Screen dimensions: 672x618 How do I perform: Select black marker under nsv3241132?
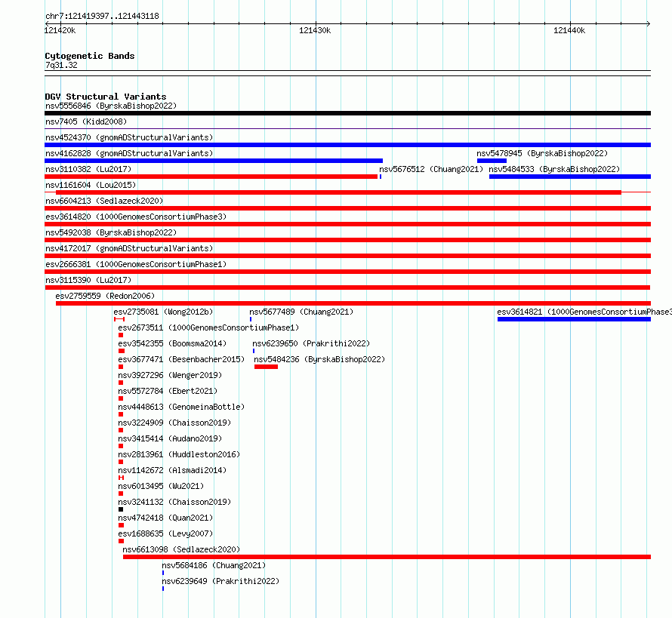click(x=121, y=509)
